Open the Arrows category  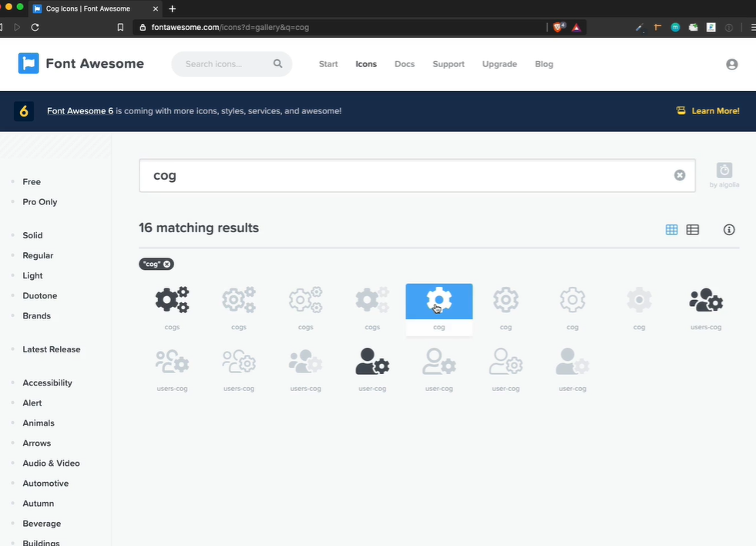[37, 443]
